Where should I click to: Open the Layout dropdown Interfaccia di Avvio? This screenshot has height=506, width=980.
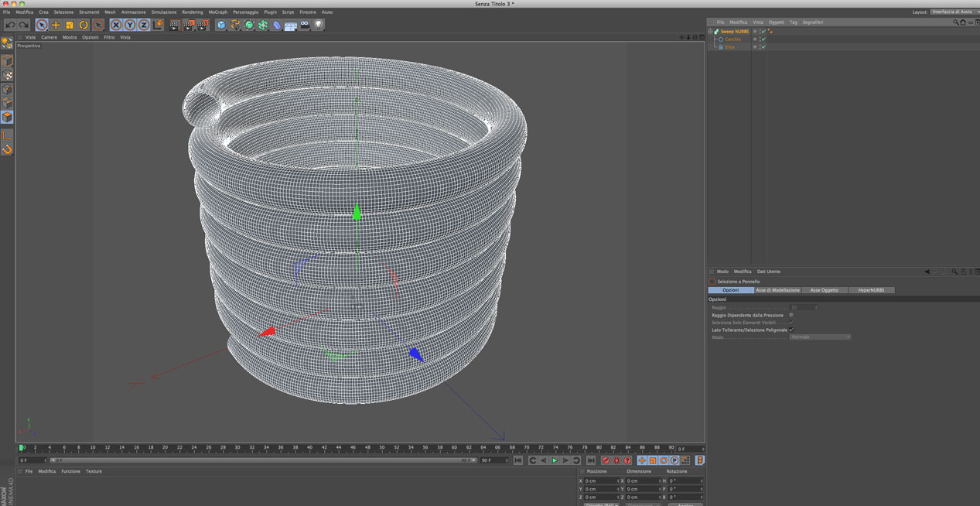[954, 12]
